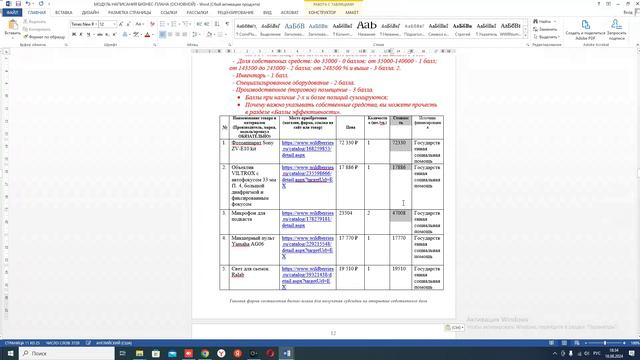The height and width of the screenshot is (360, 640).
Task: Toggle align right
Action: 177,35
